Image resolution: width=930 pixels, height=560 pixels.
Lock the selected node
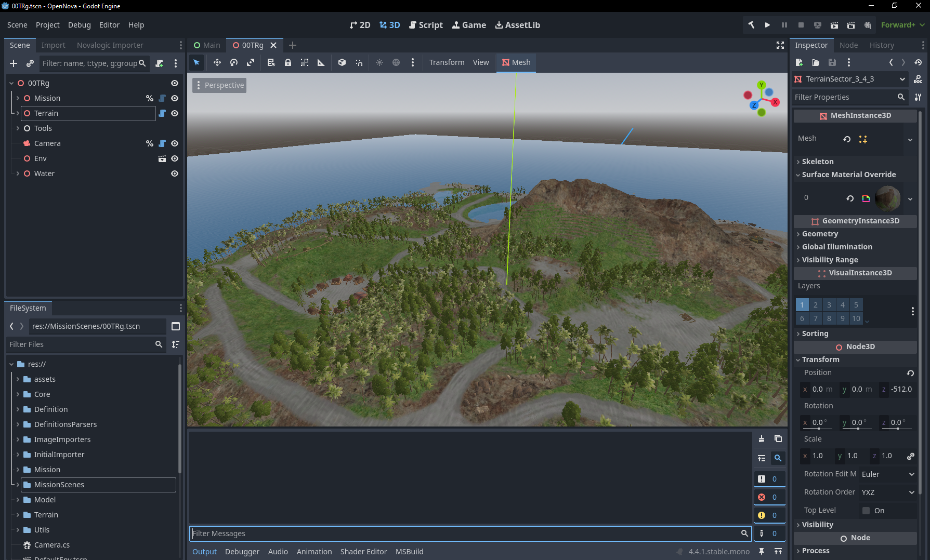288,62
